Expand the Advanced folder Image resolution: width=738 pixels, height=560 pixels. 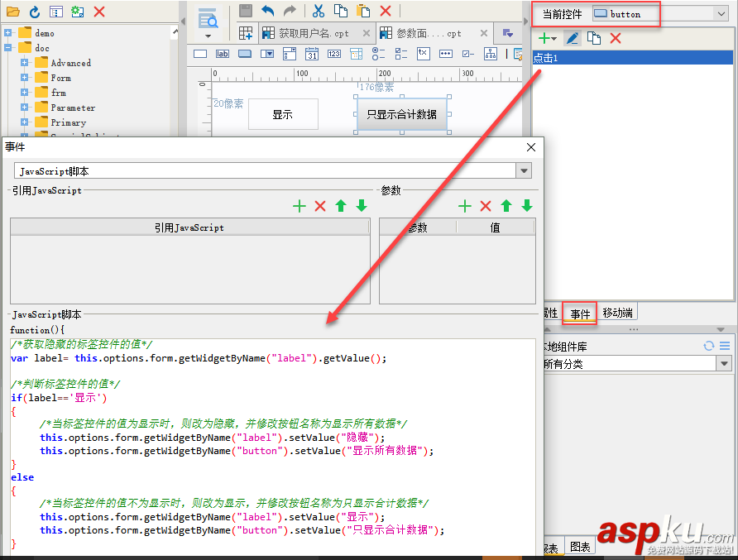click(25, 62)
